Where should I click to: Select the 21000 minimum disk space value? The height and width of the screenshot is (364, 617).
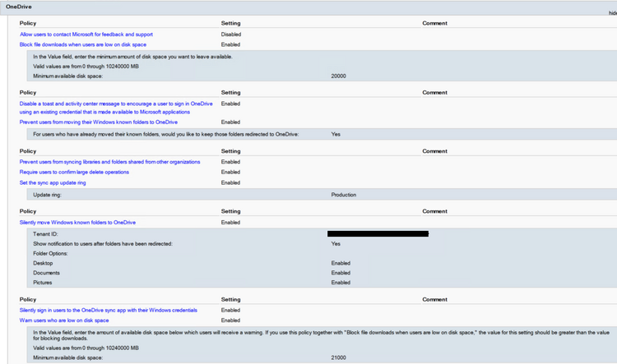[338, 357]
